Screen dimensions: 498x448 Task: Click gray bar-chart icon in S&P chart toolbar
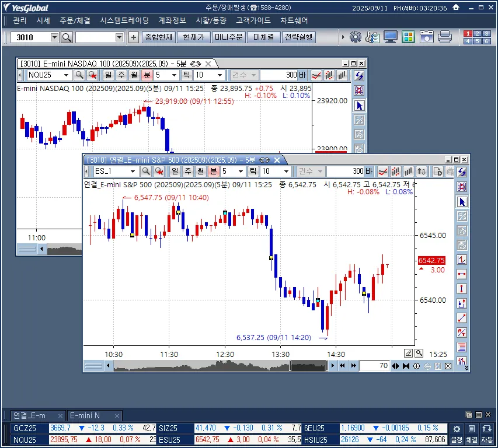[409, 171]
